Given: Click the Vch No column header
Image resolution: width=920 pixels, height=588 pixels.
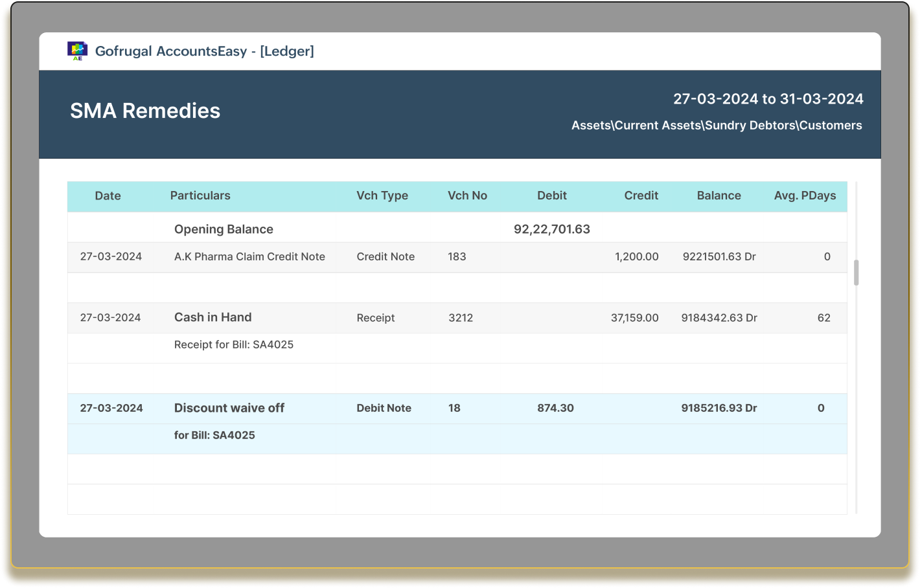Looking at the screenshot, I should [468, 196].
